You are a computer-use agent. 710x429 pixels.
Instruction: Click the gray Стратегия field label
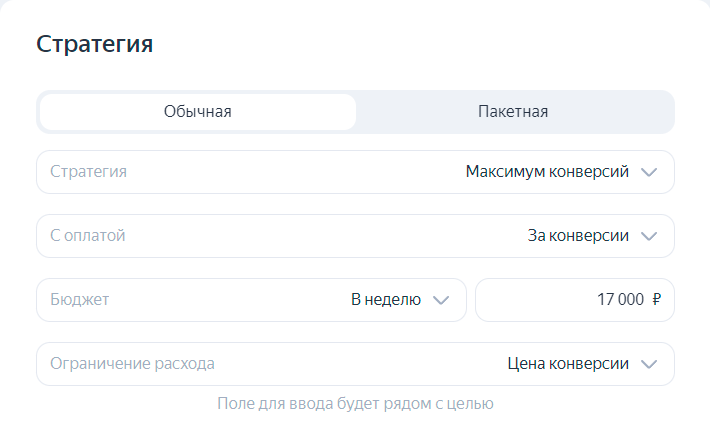coord(88,172)
